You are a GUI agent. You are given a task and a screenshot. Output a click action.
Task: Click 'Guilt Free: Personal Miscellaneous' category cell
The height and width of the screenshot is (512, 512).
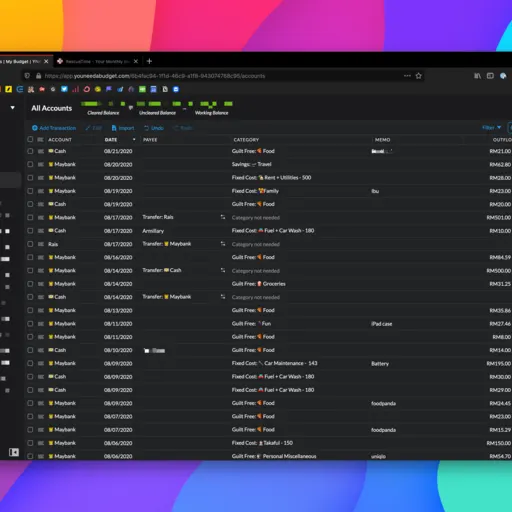coord(274,456)
